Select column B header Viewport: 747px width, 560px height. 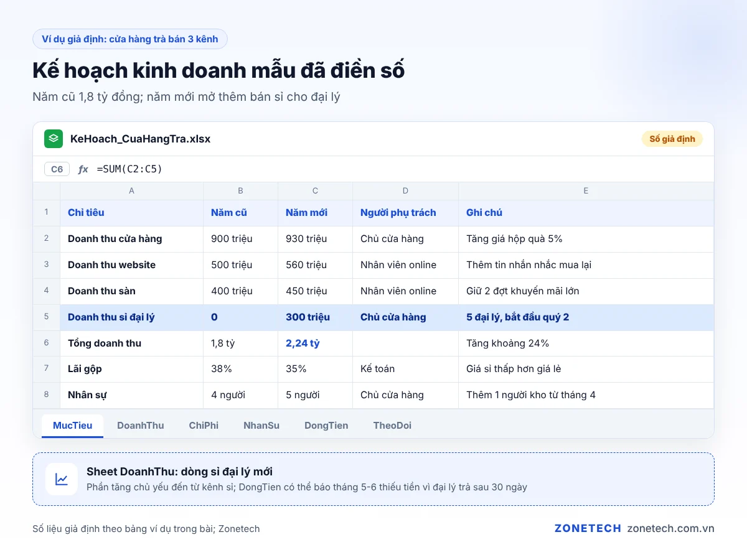[240, 191]
